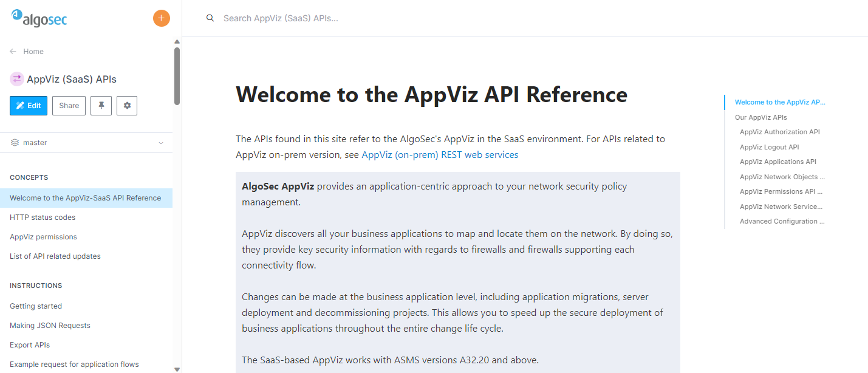Screen dimensions: 868x373
Task: Open the Getting started instructions
Action: tap(36, 306)
